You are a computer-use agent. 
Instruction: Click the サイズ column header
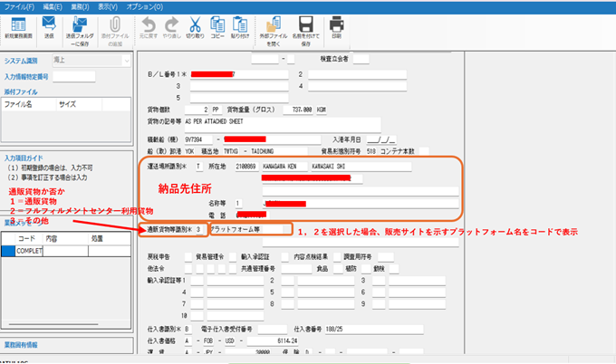tap(68, 104)
